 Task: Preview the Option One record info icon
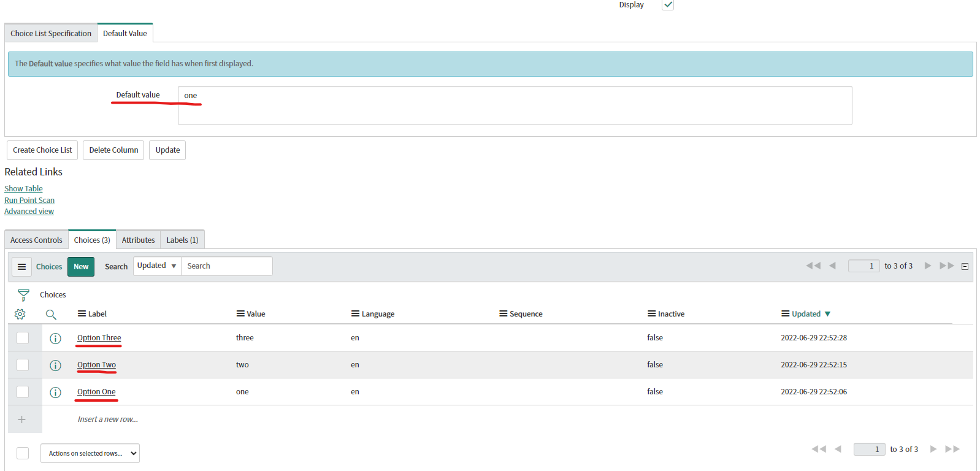(55, 392)
